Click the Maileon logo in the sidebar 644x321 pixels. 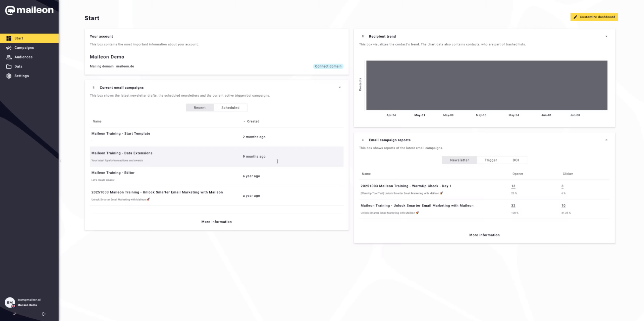point(29,10)
